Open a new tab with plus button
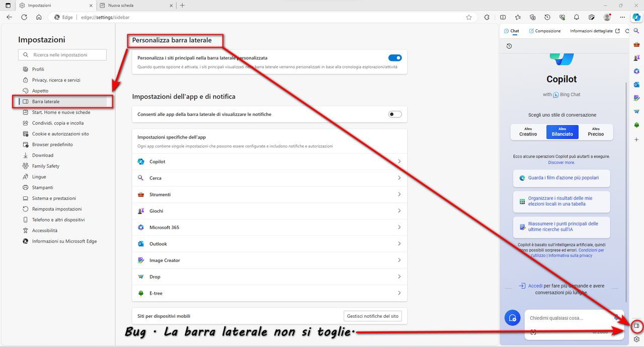644x347 pixels. pos(182,5)
